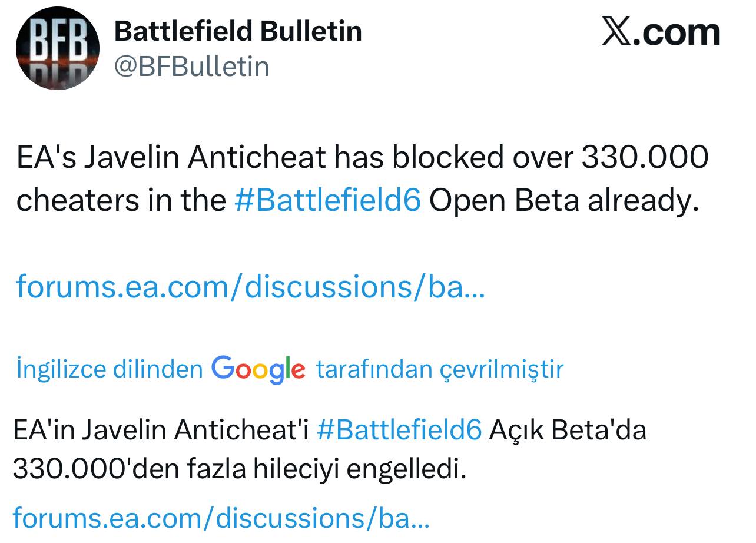Open #Battlefield6 hashtag in English tweet
The image size is (756, 543).
tap(328, 200)
